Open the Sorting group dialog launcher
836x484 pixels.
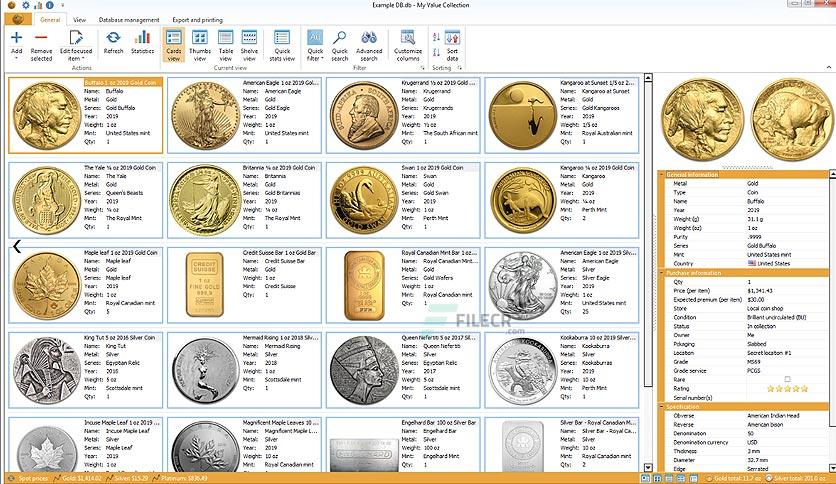459,68
